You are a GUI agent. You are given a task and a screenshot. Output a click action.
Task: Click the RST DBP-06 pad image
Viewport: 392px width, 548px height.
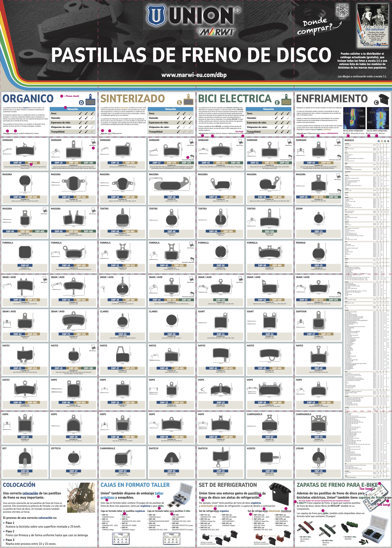(x=25, y=457)
